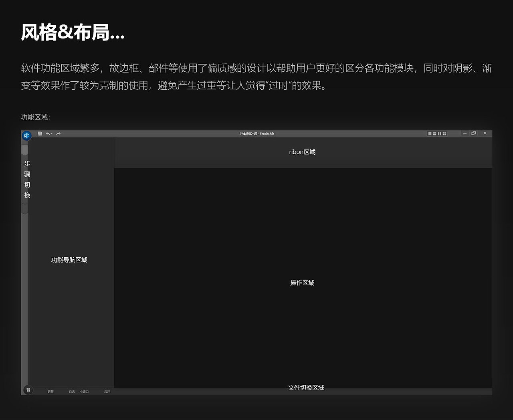Screen dimensions: 513x420
Task: Click the application logo icon
Action: [x=26, y=135]
